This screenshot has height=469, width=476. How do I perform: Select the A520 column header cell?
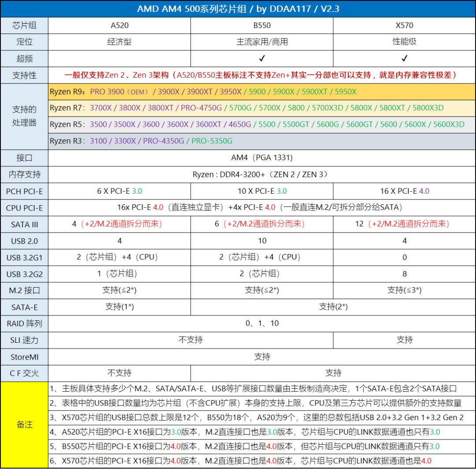point(119,25)
